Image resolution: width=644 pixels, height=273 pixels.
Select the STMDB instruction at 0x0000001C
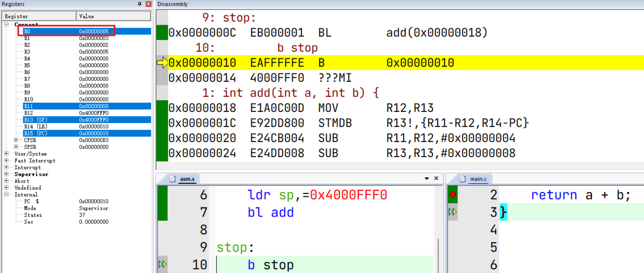point(406,123)
